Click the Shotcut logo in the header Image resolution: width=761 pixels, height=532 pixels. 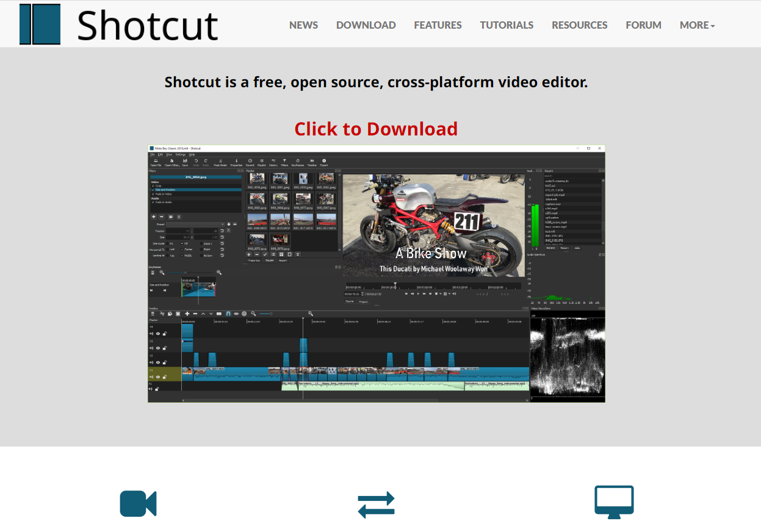click(x=119, y=24)
